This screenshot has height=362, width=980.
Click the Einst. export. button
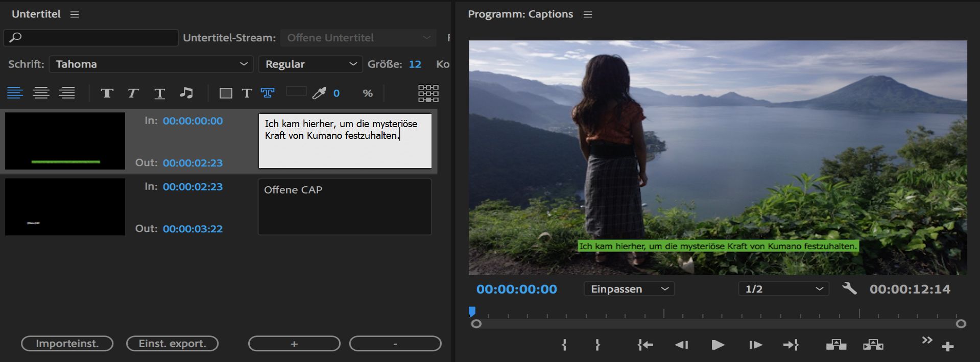click(x=172, y=344)
